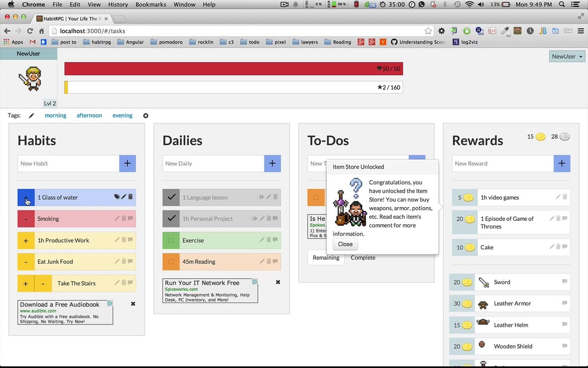Check the '45m Reading' daily checkbox
This screenshot has width=588, height=368.
171,262
